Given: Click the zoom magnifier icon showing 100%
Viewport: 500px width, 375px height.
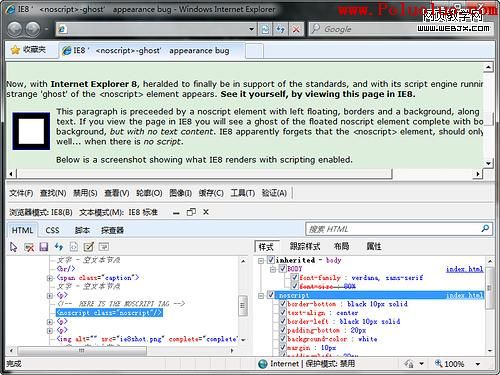Looking at the screenshot, I should click(x=439, y=363).
